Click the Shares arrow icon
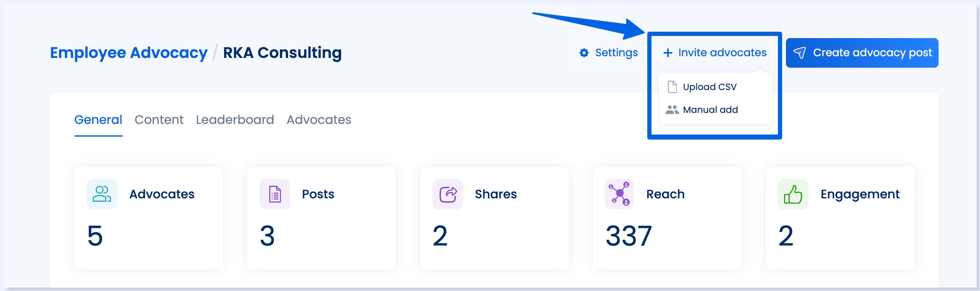This screenshot has width=980, height=291. tap(447, 194)
